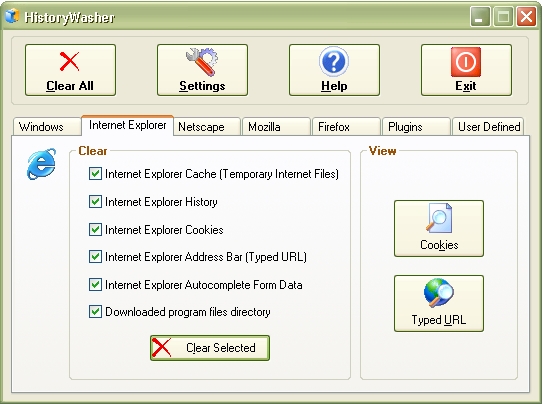Toggle Autocomplete Form Data checkbox
Screen dimensions: 543x404
pos(95,285)
